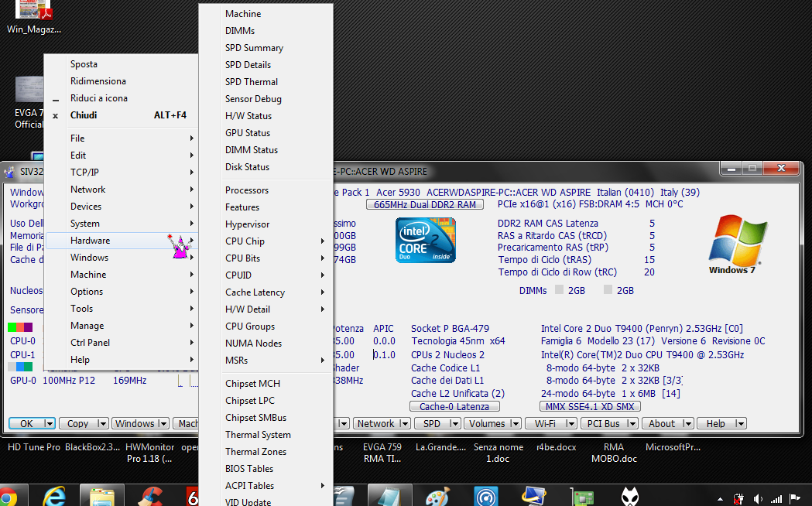Open the volume speaker tray icon
The height and width of the screenshot is (506, 812).
pyautogui.click(x=758, y=499)
